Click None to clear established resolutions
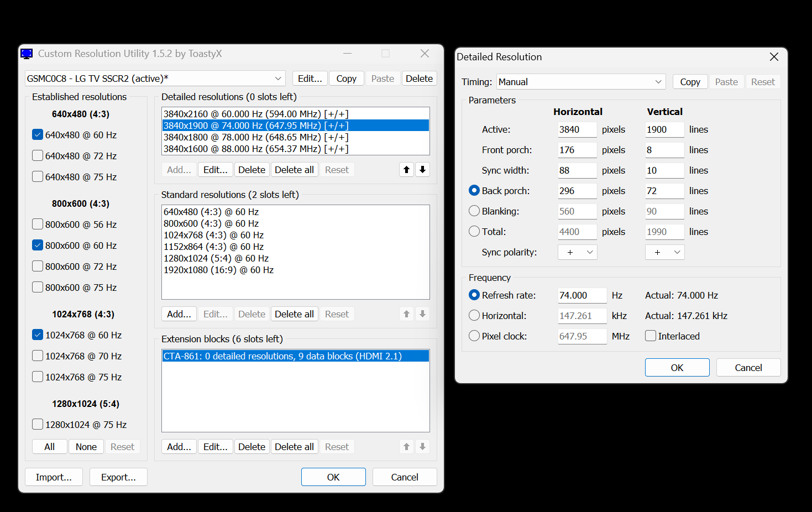The width and height of the screenshot is (812, 512). click(86, 446)
